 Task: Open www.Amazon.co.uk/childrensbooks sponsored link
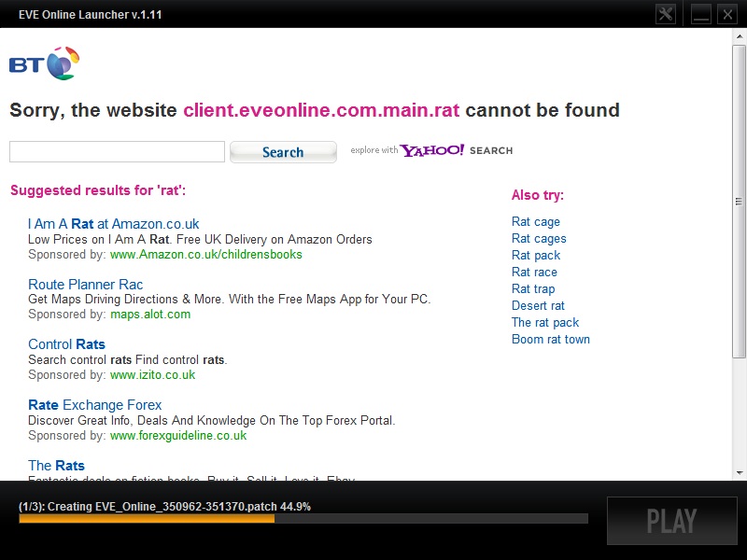(x=205, y=254)
